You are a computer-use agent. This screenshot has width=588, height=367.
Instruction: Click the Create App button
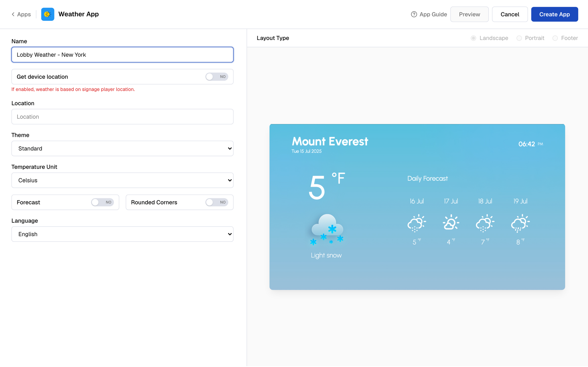pyautogui.click(x=554, y=14)
